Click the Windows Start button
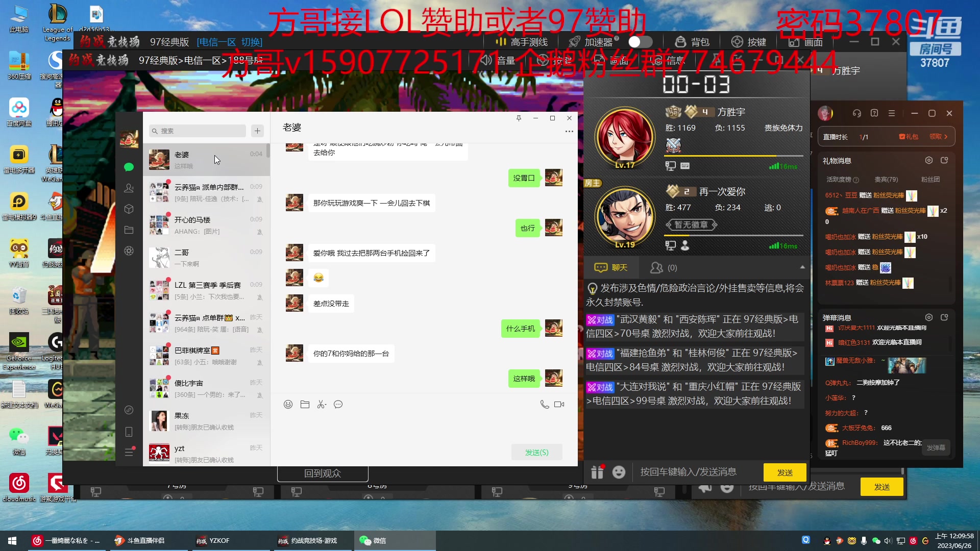 pos(12,540)
